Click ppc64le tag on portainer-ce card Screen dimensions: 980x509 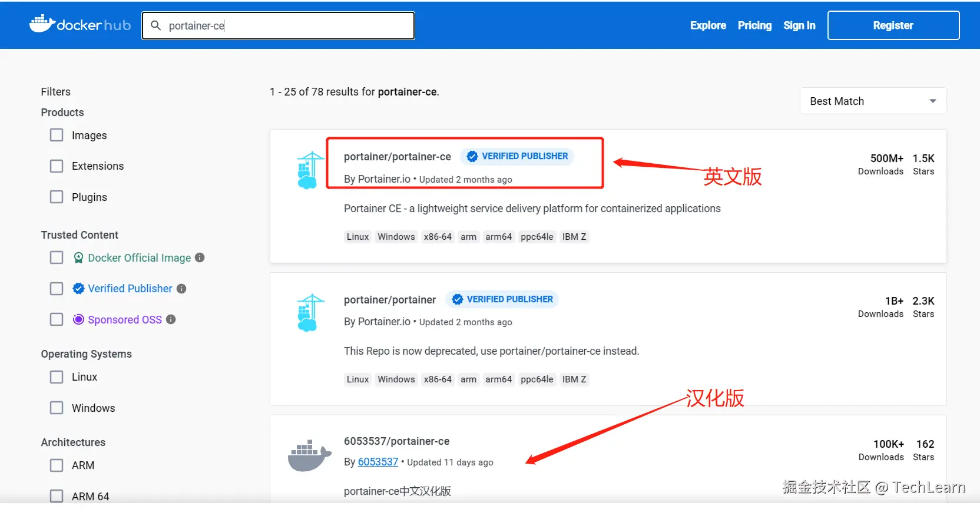(x=537, y=237)
